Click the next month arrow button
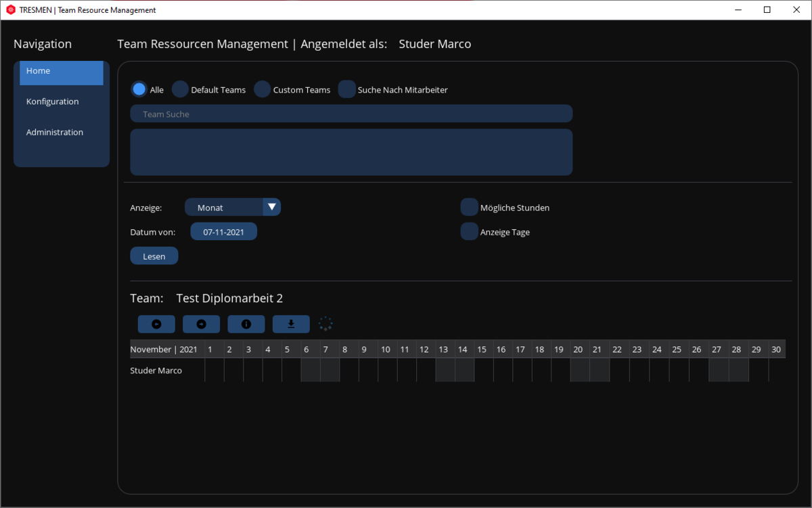Screen dimensions: 812x508 (x=201, y=324)
